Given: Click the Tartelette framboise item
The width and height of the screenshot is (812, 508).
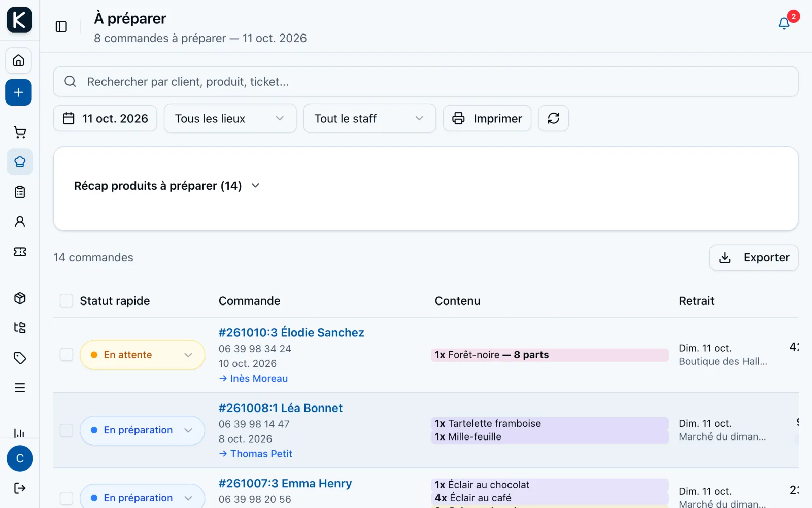Looking at the screenshot, I should 550,424.
